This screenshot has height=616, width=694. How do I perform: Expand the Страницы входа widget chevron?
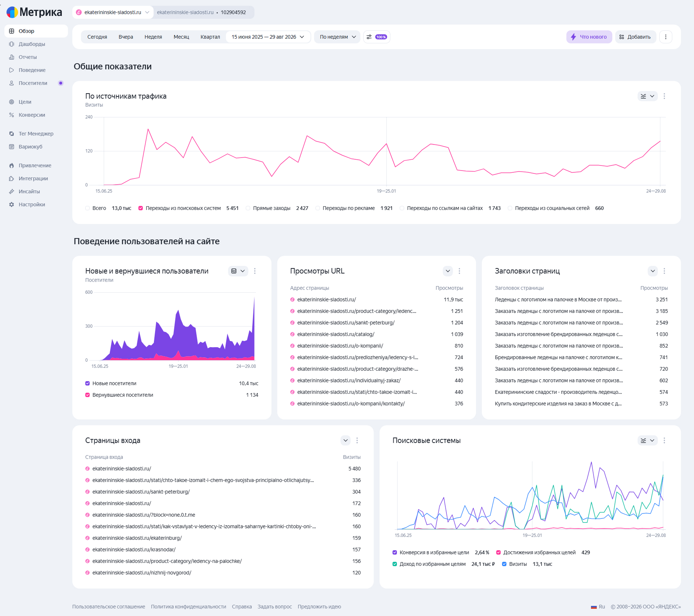point(346,440)
